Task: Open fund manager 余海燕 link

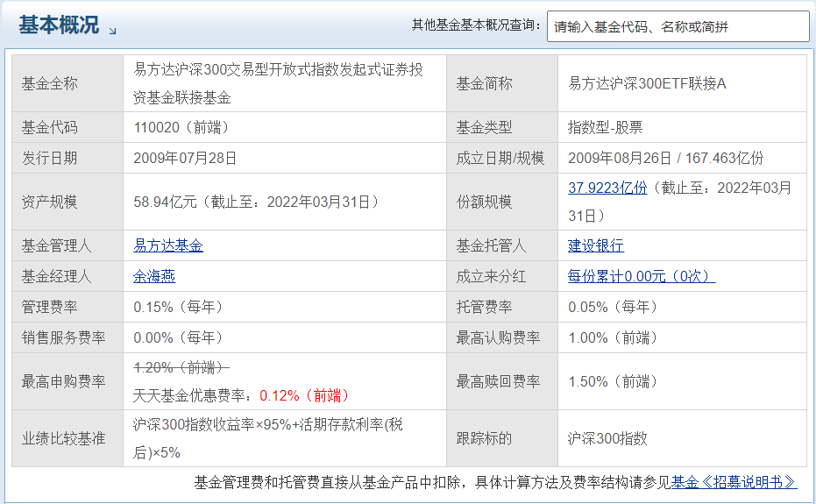Action: tap(154, 276)
